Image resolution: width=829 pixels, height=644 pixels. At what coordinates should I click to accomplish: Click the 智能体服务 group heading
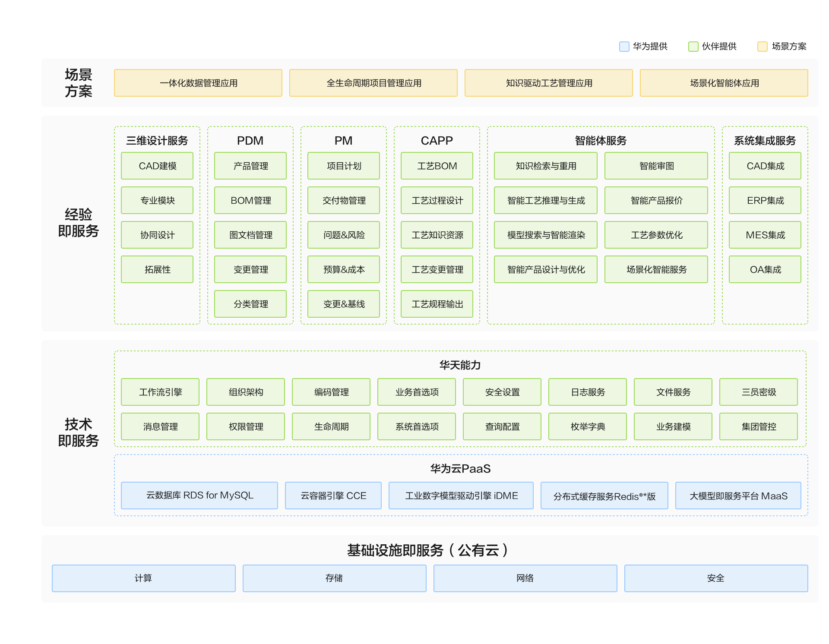pos(601,141)
